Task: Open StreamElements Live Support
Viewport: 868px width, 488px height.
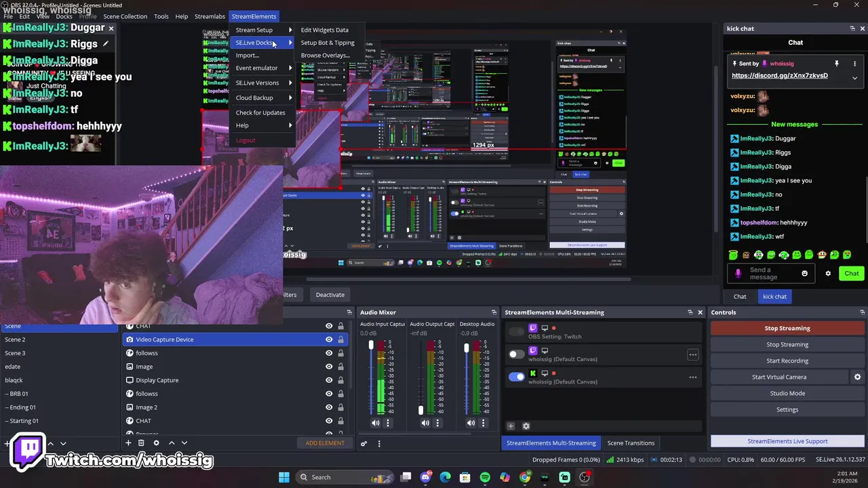Action: 787,441
